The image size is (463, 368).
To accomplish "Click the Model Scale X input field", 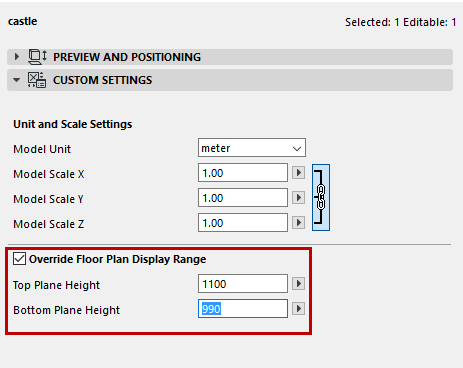I will pyautogui.click(x=243, y=173).
